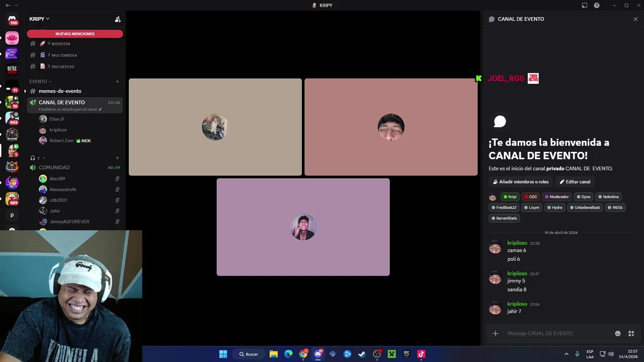Collapse the headphones voice category chevron
The width and height of the screenshot is (644, 362).
coord(44,158)
